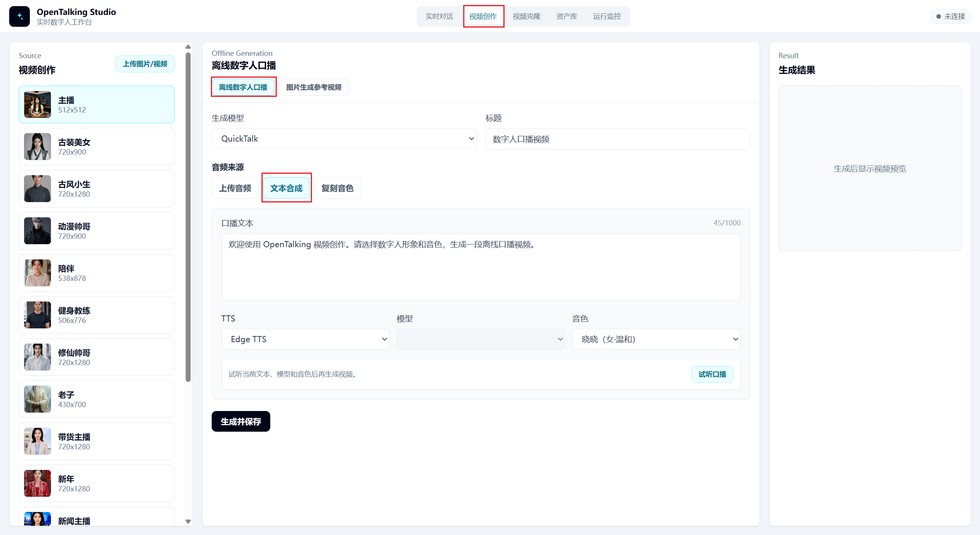Screen dimensions: 980x535
Task: Select the 带货主播 avatar thumbnail
Action: pos(38,441)
